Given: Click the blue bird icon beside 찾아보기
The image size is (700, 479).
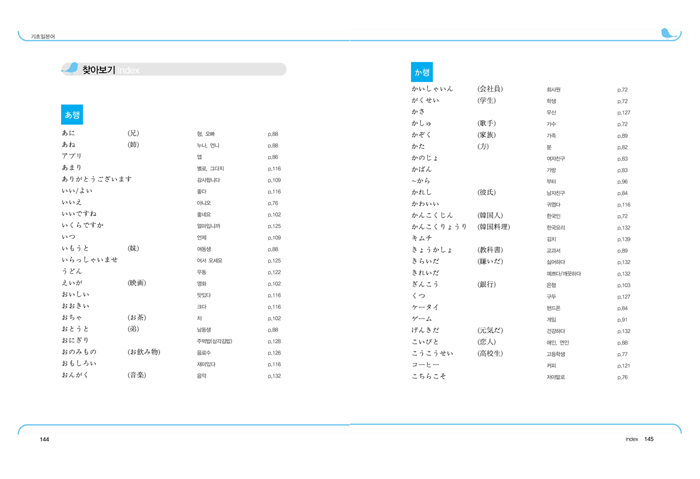Looking at the screenshot, I should pyautogui.click(x=69, y=69).
